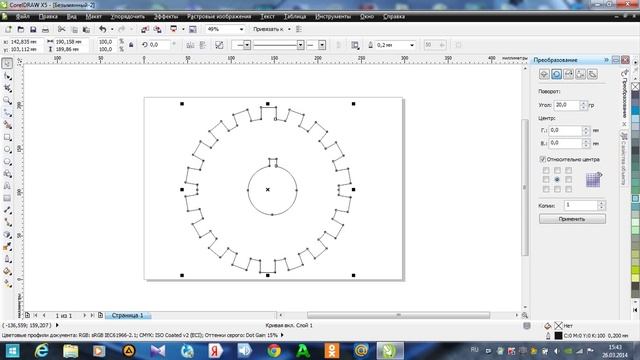Image resolution: width=640 pixels, height=360 pixels.
Task: Click the Undo arrow icon
Action: click(x=102, y=29)
